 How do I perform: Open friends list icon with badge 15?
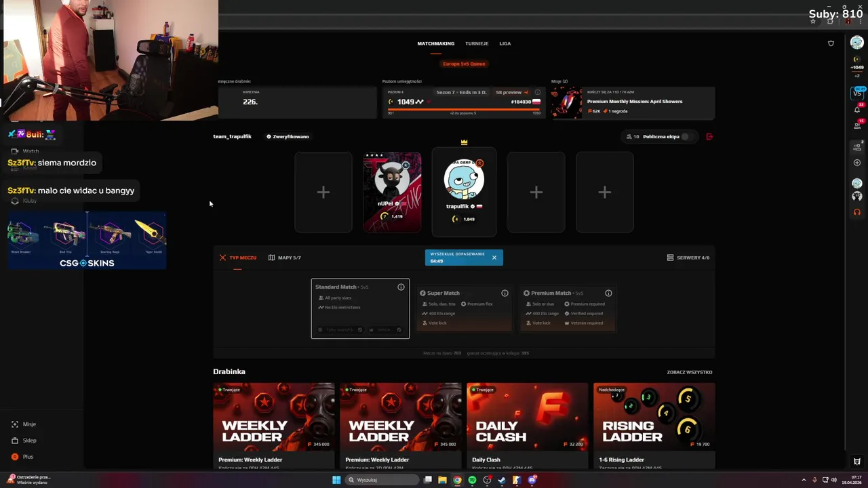pos(857,125)
